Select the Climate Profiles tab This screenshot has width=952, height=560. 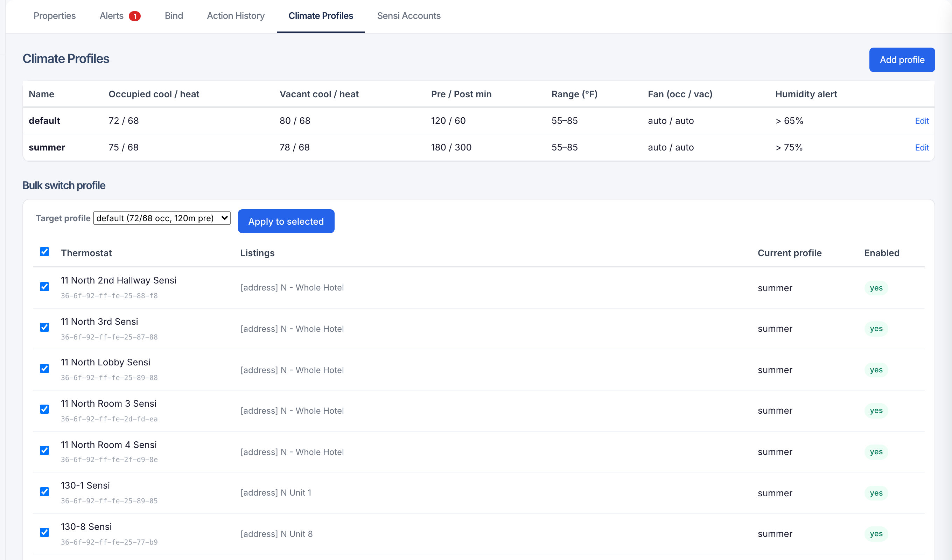point(321,16)
